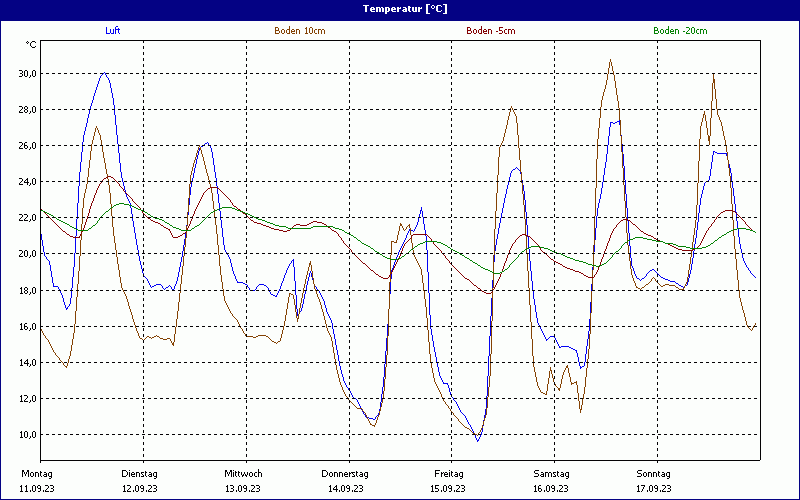Click the '°C' axis unit label
Viewport: 800px width, 500px height.
(31, 45)
